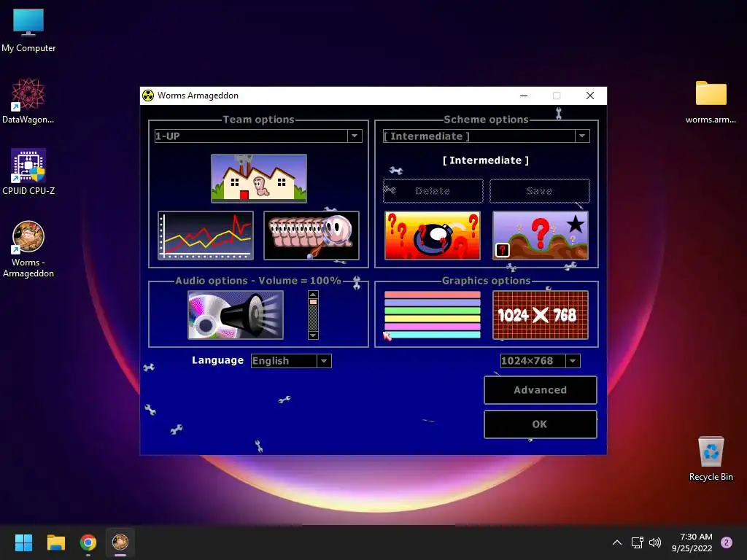Click the rainbow color stripes graphics icon
Image resolution: width=747 pixels, height=560 pixels.
click(x=433, y=315)
